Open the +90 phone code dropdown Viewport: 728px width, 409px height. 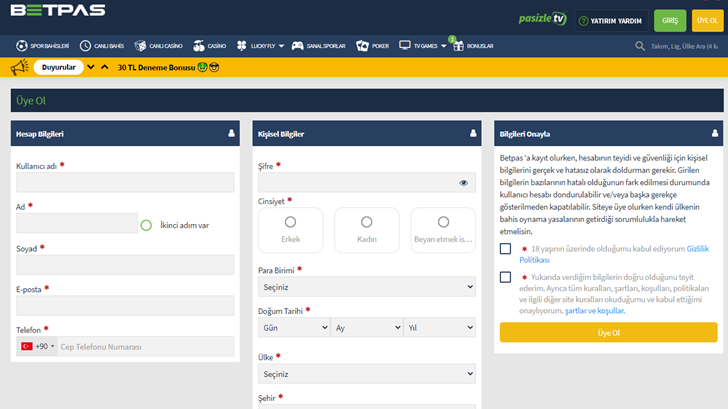37,346
